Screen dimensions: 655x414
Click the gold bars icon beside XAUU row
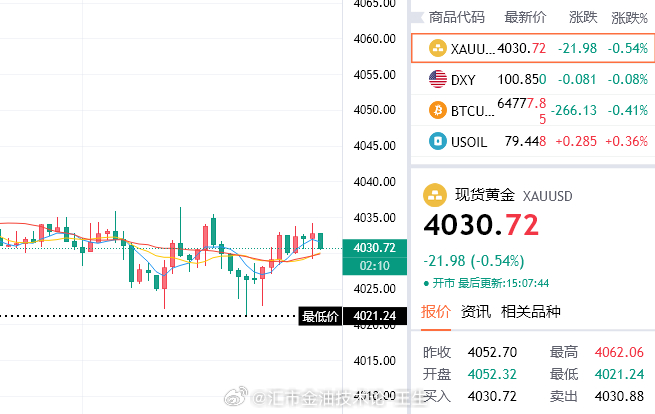tap(438, 48)
